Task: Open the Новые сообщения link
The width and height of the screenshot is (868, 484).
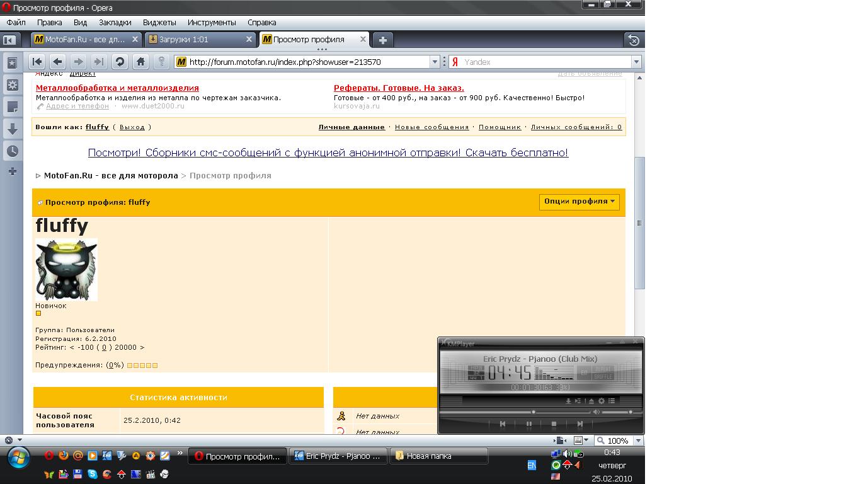Action: 432,127
